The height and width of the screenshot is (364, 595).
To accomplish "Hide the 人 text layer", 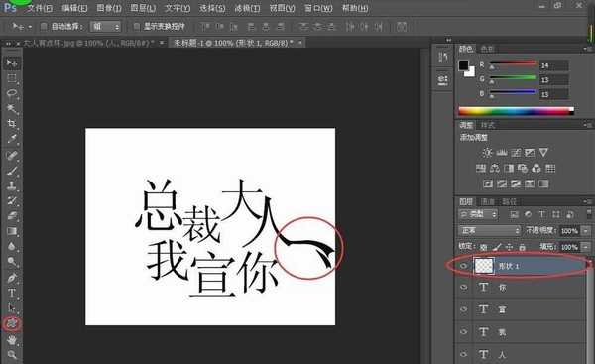I will pyautogui.click(x=463, y=354).
